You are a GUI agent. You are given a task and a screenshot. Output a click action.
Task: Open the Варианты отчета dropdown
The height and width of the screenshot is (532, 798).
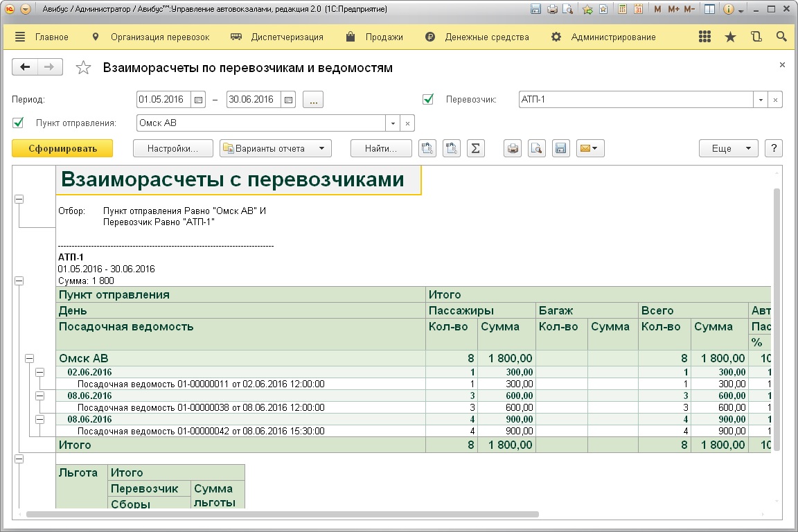pyautogui.click(x=276, y=148)
